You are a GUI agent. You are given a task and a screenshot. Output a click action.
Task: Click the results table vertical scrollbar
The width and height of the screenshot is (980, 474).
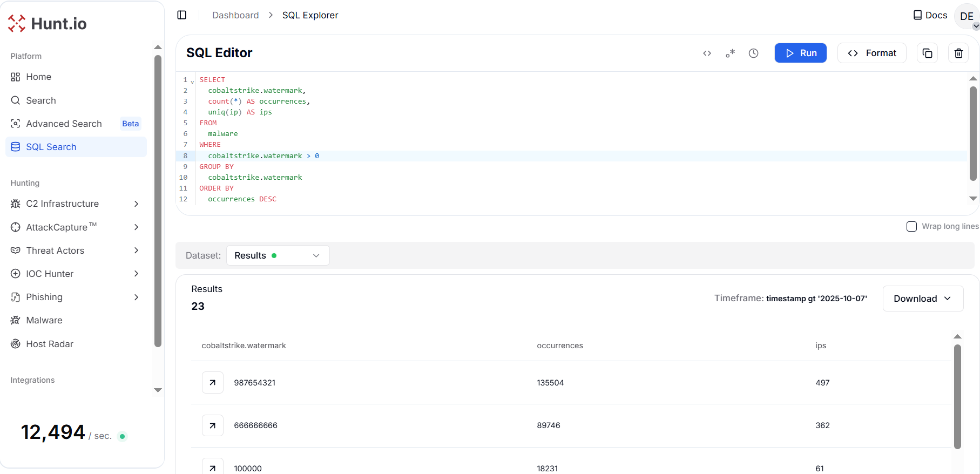(x=957, y=397)
